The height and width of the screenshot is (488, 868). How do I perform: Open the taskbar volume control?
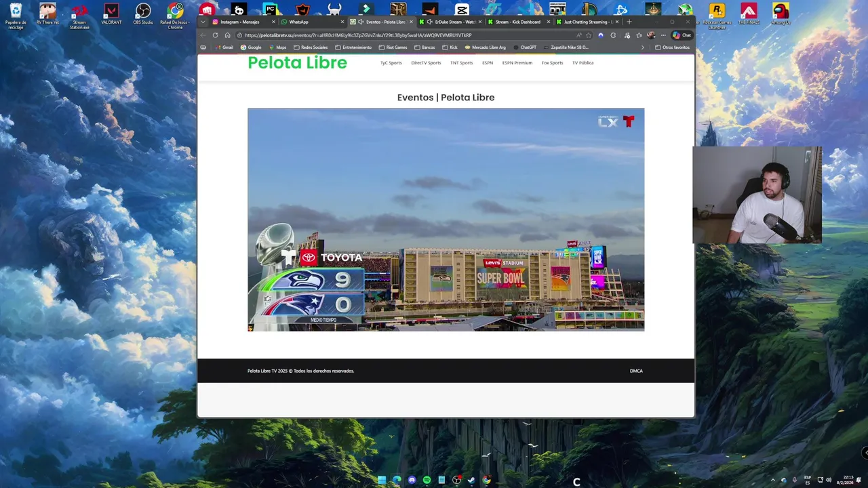pyautogui.click(x=828, y=480)
